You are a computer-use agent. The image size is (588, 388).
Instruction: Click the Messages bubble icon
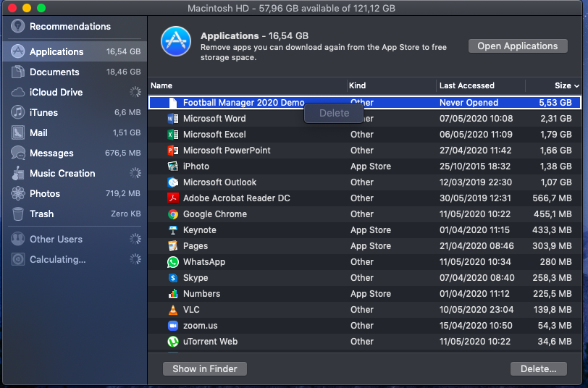(17, 153)
